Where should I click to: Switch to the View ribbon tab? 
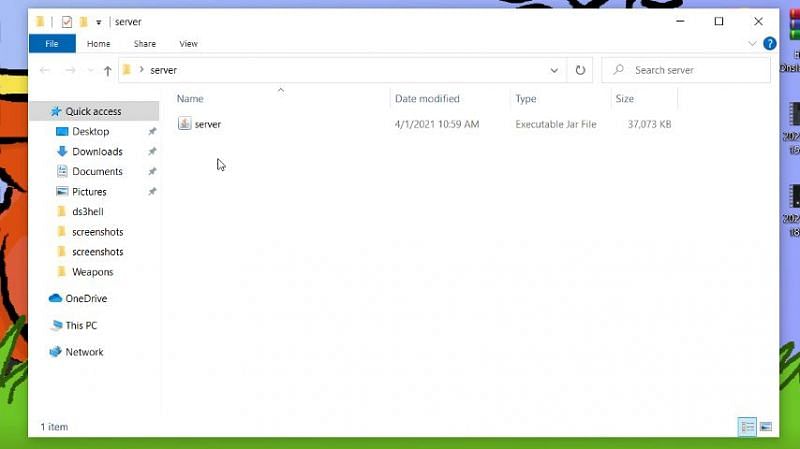click(188, 44)
